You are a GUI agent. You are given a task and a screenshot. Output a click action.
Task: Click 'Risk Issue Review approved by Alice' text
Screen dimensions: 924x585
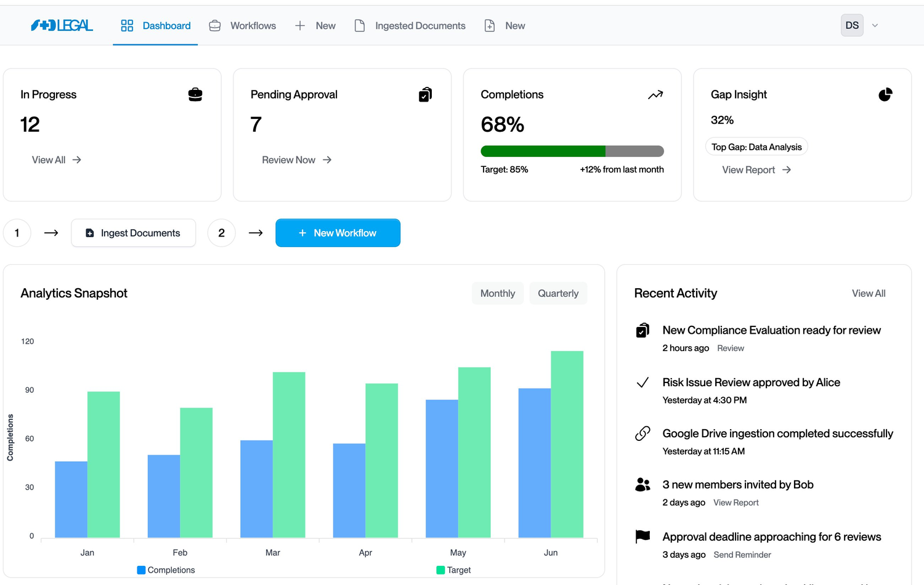[751, 382]
